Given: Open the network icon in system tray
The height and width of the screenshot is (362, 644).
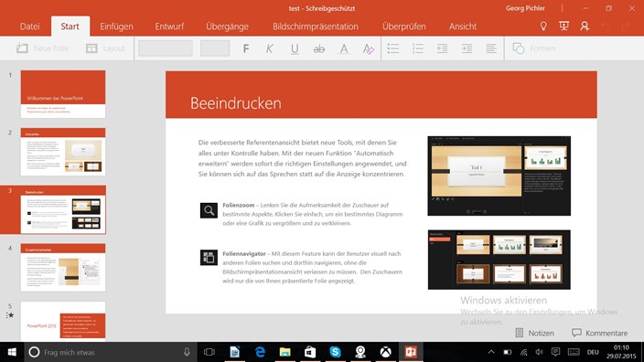Looking at the screenshot, I should [x=523, y=352].
